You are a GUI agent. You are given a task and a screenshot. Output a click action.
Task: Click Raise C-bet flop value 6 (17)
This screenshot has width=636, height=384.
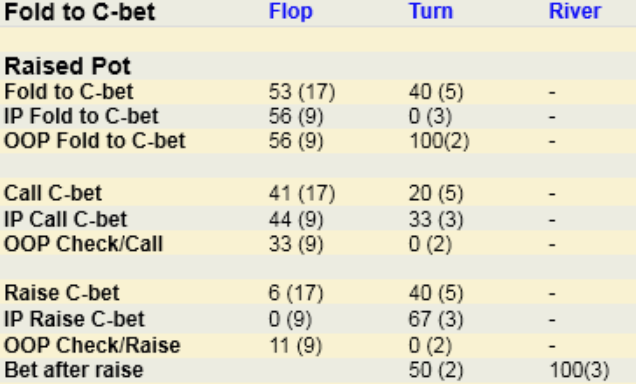click(296, 293)
